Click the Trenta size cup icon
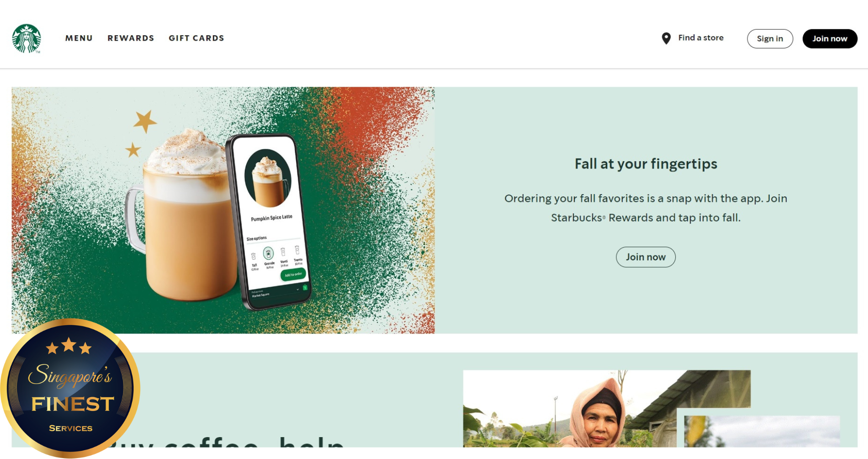Screen dimensions: 868x459 point(297,250)
